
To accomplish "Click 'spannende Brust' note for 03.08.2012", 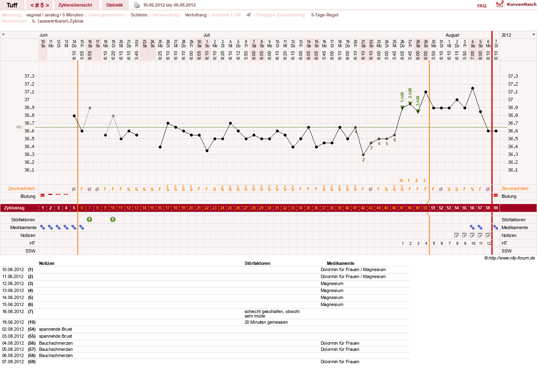I will tap(56, 336).
